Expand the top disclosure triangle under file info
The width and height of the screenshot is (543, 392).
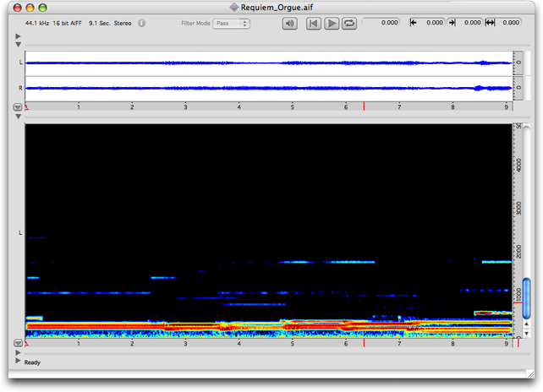18,36
